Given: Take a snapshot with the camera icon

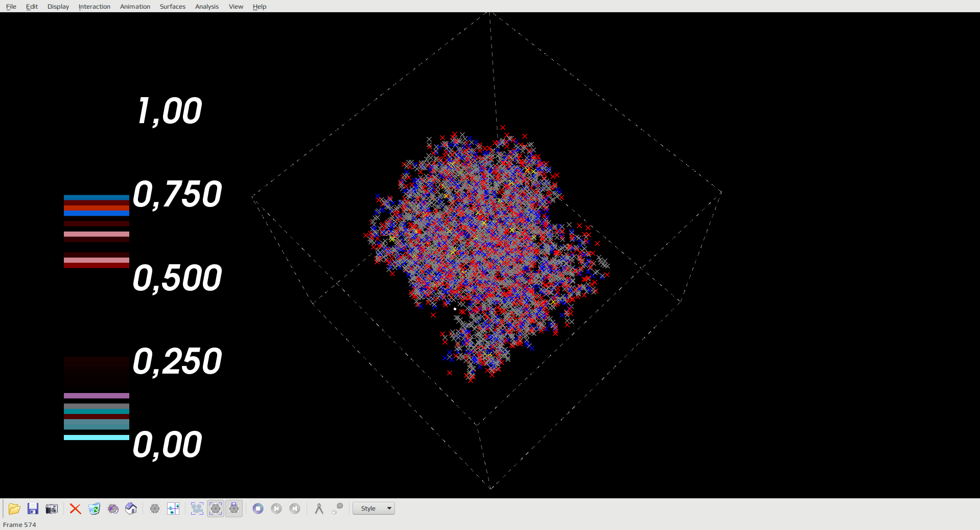Looking at the screenshot, I should tap(52, 509).
